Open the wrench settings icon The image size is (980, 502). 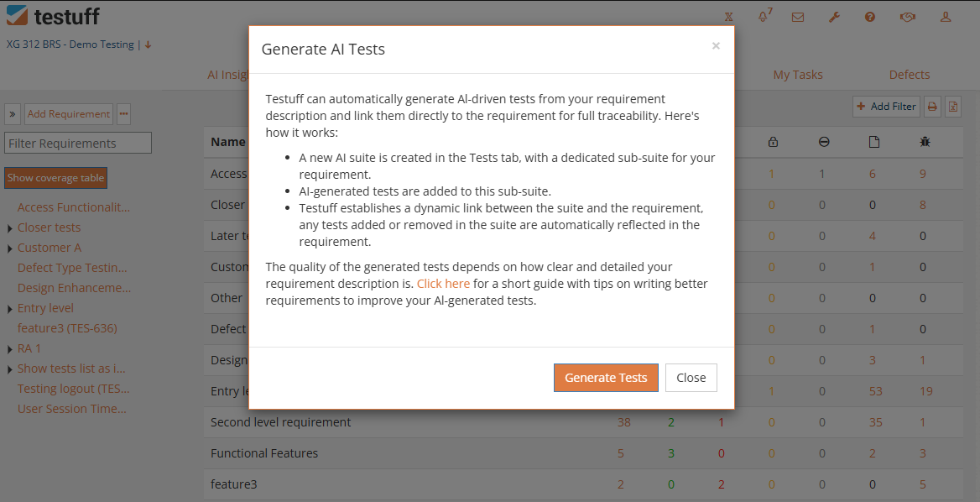point(834,18)
